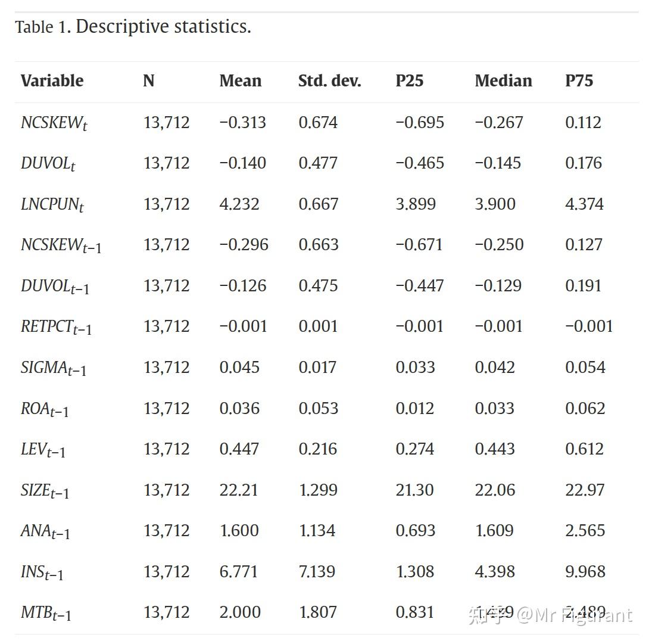The height and width of the screenshot is (644, 649).
Task: Click the LEV variable row label
Action: pyautogui.click(x=43, y=450)
